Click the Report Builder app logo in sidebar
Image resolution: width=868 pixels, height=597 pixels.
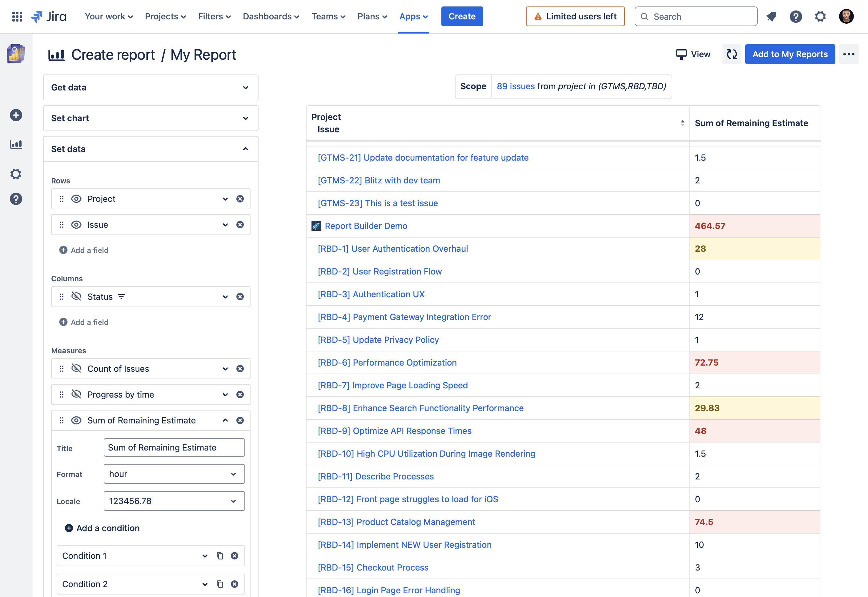tap(16, 54)
